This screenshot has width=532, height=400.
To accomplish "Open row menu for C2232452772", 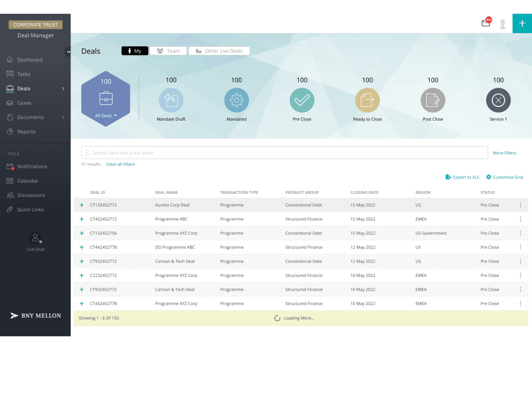I will [520, 276].
